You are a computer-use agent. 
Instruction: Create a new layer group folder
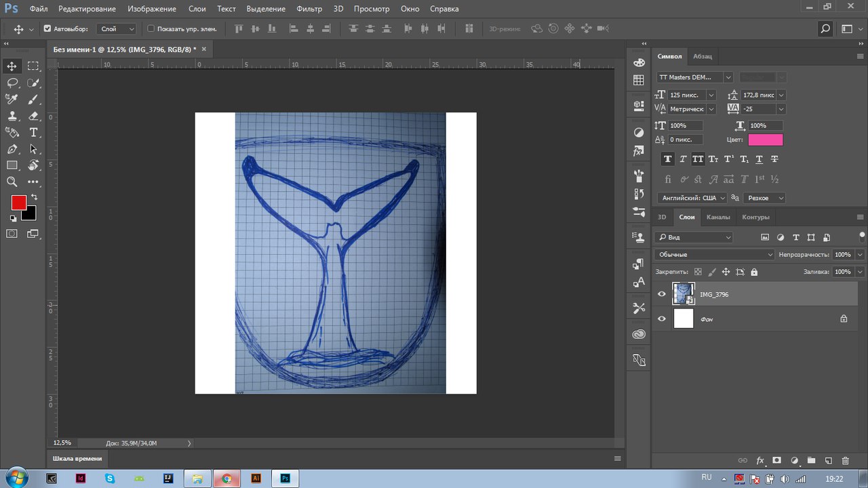[811, 460]
